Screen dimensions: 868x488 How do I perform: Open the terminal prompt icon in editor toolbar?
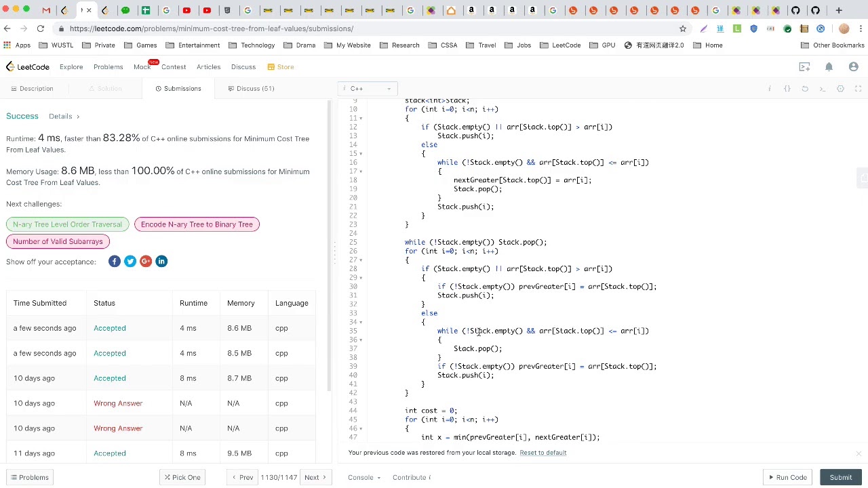point(823,89)
